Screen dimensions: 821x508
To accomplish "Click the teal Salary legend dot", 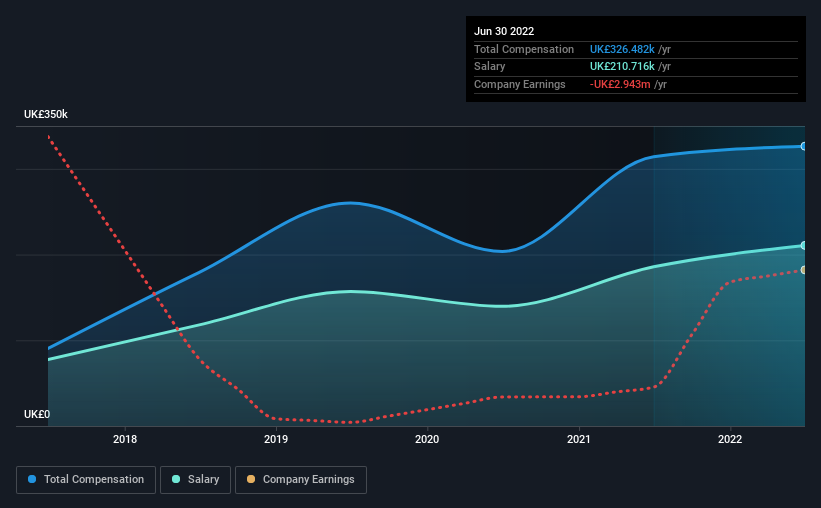I will tap(176, 479).
